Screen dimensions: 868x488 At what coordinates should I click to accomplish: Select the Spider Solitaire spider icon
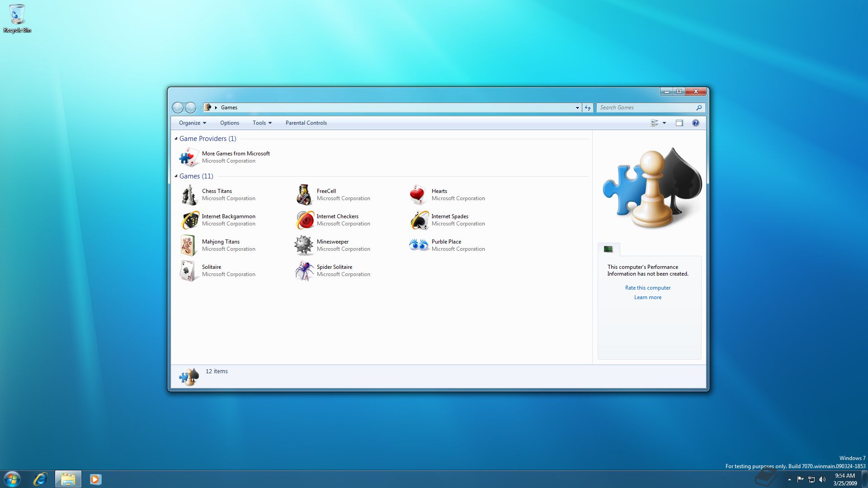tap(304, 271)
